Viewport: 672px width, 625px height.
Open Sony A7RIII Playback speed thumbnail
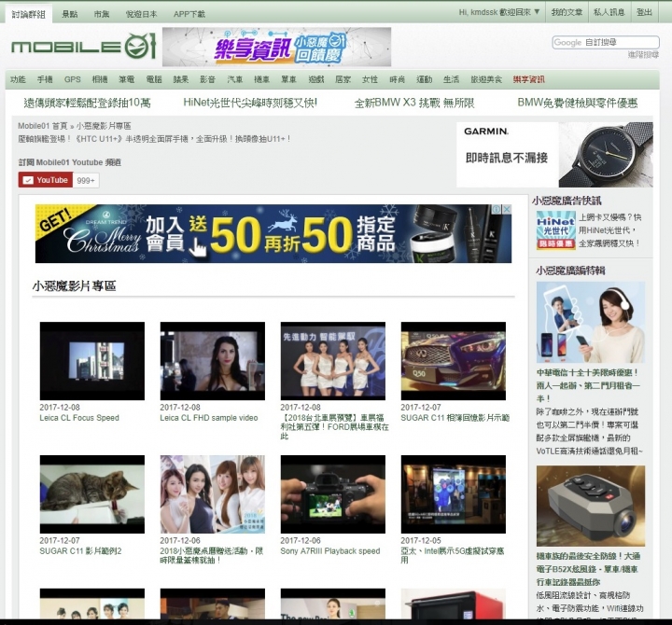click(333, 493)
